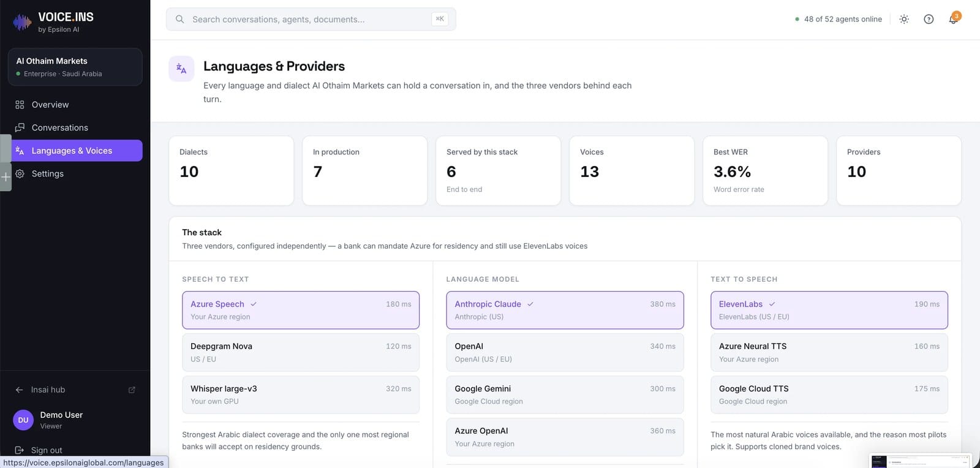Click the In production stat card
980x468 pixels.
(365, 170)
